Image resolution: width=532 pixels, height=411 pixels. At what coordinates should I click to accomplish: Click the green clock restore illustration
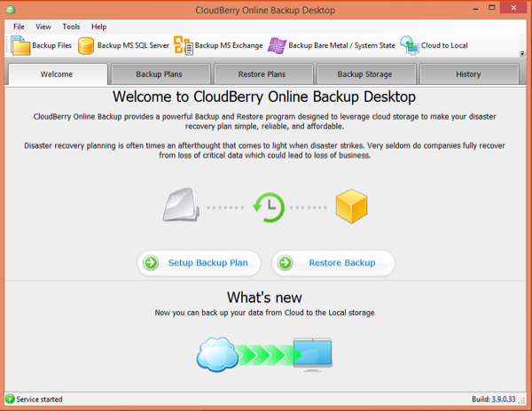pos(269,207)
